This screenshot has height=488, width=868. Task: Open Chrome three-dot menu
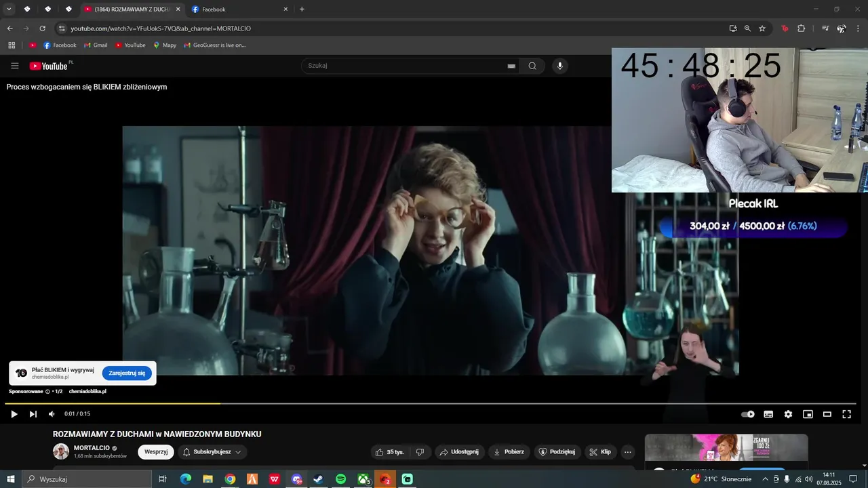coord(858,28)
